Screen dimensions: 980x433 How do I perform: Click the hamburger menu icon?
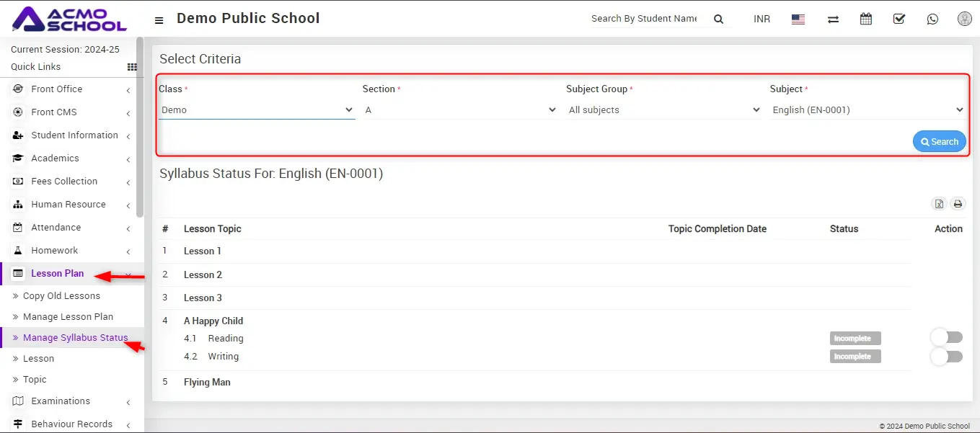pos(159,20)
